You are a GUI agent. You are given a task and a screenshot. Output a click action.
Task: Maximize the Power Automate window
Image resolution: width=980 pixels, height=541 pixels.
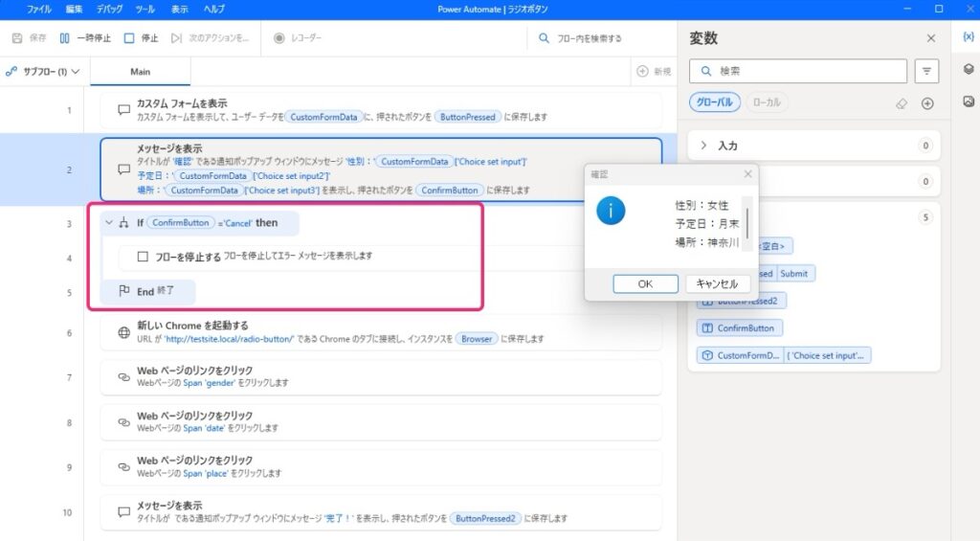coord(938,9)
